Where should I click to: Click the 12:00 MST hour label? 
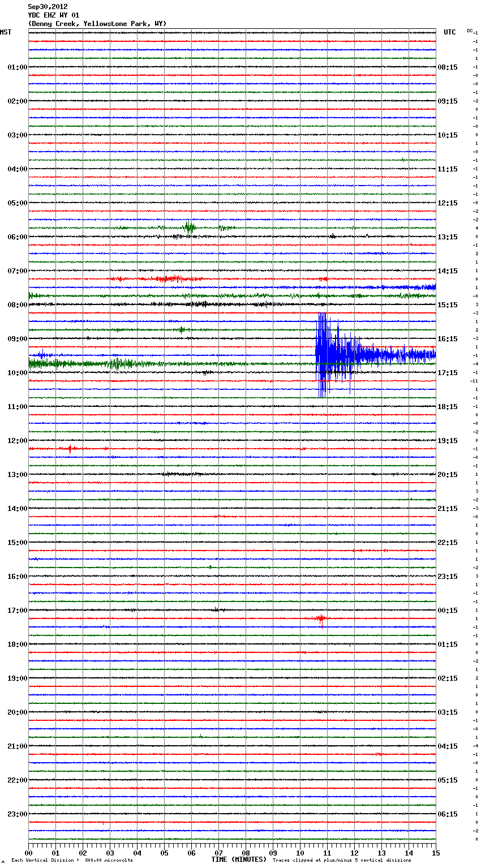pyautogui.click(x=18, y=441)
